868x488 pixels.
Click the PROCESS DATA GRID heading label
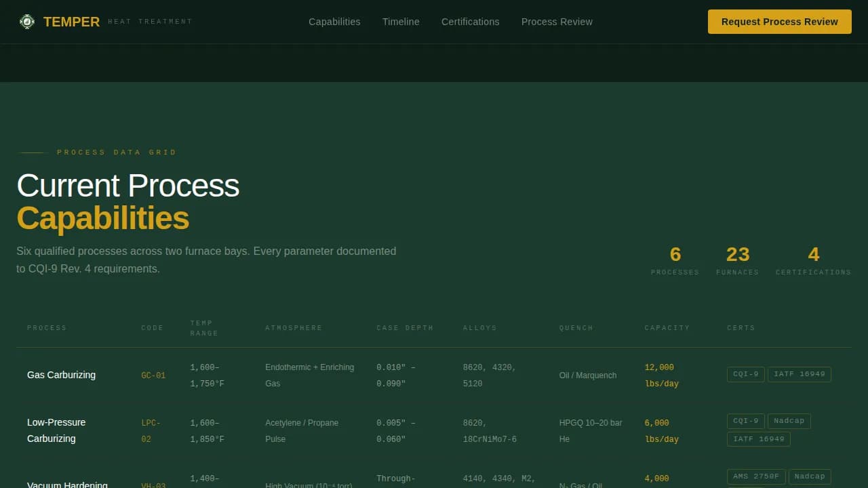[116, 152]
